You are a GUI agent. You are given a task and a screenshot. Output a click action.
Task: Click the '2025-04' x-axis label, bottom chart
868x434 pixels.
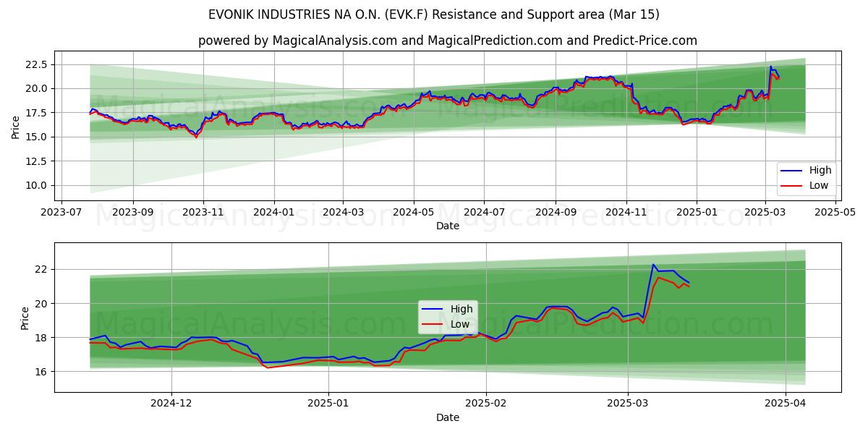(x=786, y=405)
